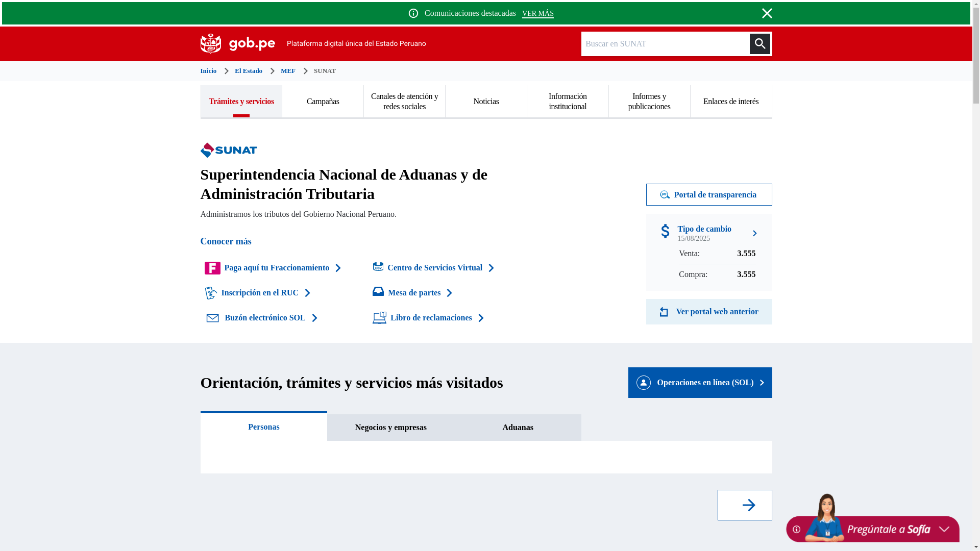
Task: Expand Tipo de cambio chevron arrow
Action: 755,233
